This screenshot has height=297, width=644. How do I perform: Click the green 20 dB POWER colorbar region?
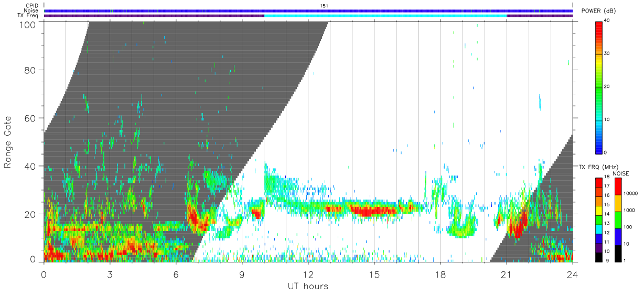point(599,87)
